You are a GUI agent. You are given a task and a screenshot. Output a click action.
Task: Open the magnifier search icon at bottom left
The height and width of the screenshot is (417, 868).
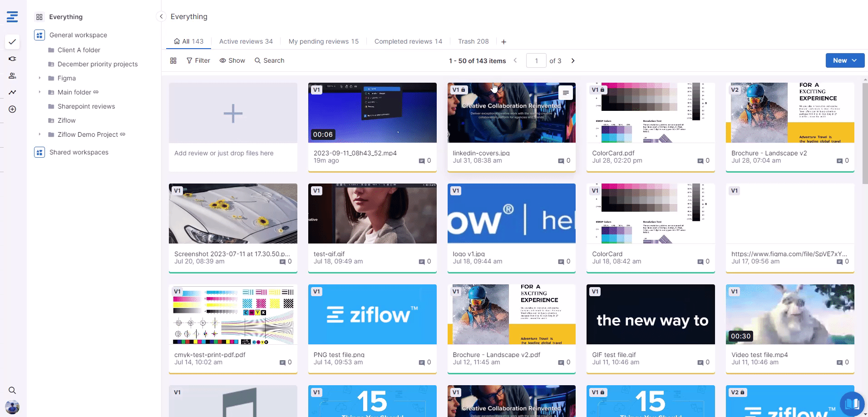point(12,390)
